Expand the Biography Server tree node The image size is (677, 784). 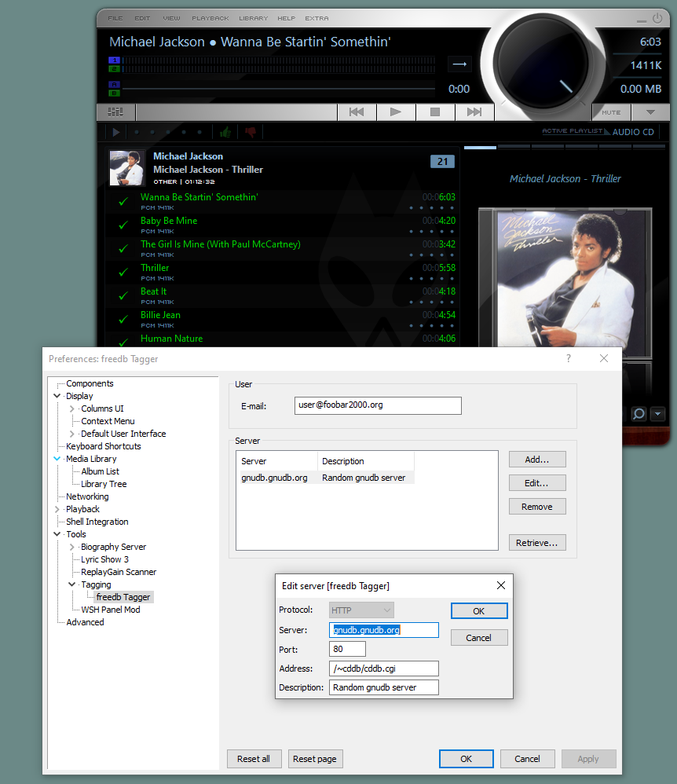72,547
